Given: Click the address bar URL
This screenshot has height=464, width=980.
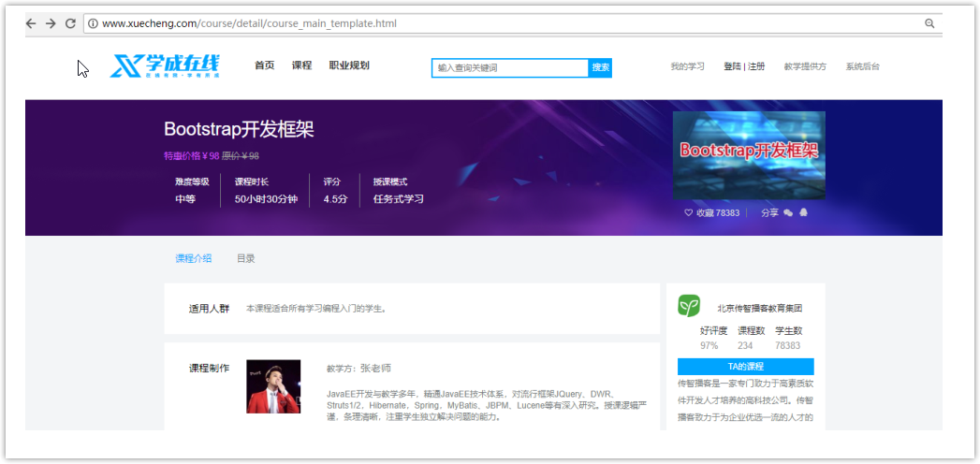Looking at the screenshot, I should 249,23.
